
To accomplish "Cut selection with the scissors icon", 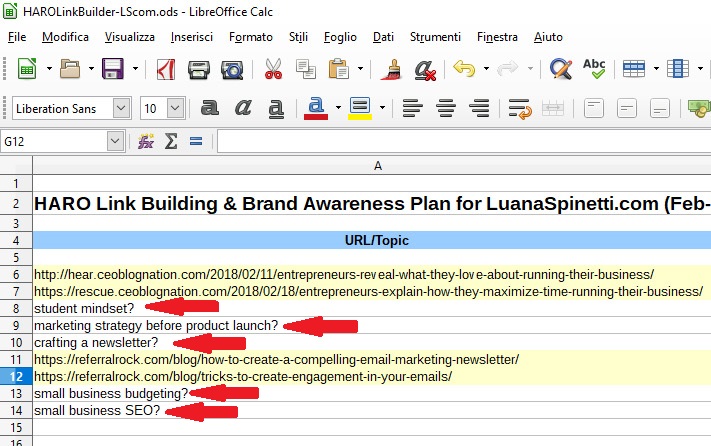I will (273, 69).
